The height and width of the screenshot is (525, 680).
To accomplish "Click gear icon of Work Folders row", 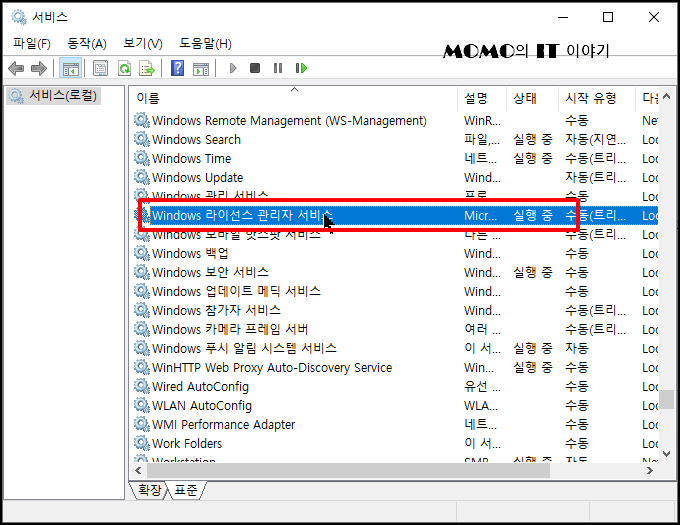I will (x=141, y=443).
